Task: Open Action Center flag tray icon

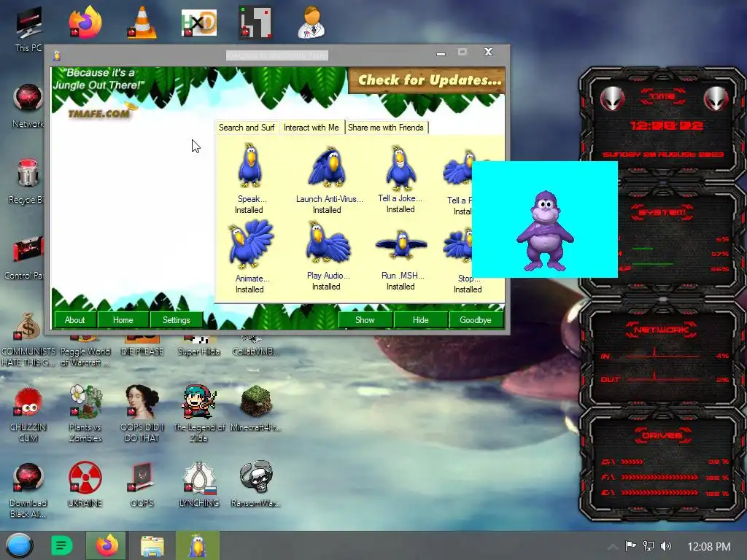Action: click(x=630, y=545)
